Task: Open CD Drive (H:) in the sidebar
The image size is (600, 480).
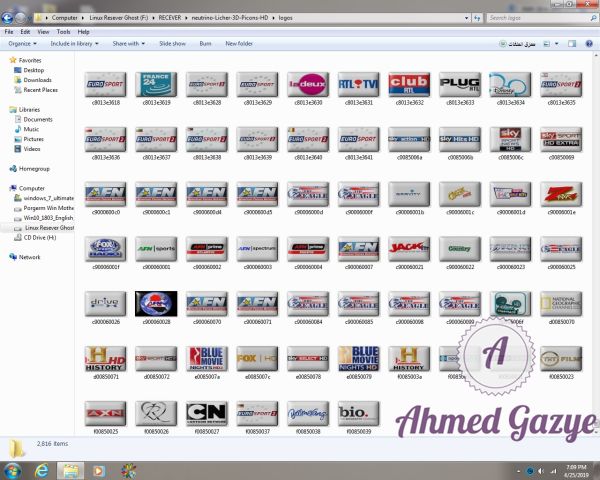Action: (35, 237)
